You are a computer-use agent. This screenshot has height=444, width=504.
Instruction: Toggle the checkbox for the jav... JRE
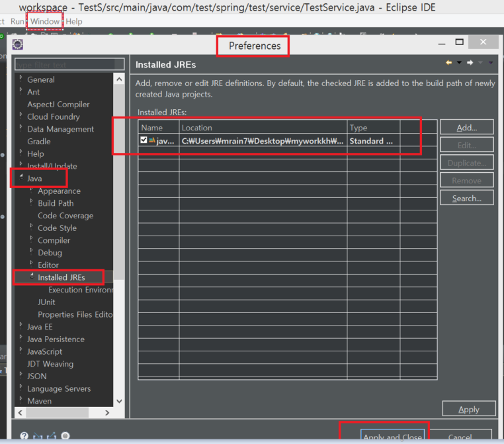144,140
